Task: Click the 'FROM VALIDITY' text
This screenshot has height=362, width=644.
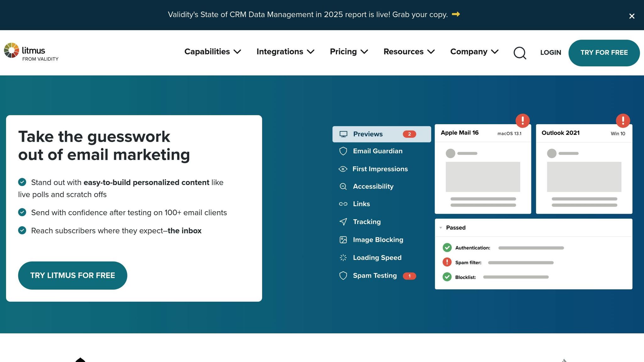Action: [x=40, y=59]
